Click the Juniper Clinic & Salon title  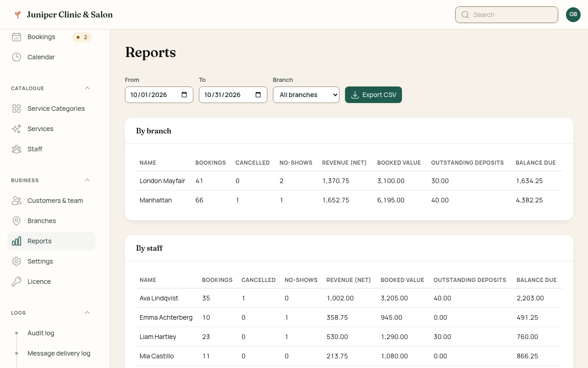coord(70,15)
